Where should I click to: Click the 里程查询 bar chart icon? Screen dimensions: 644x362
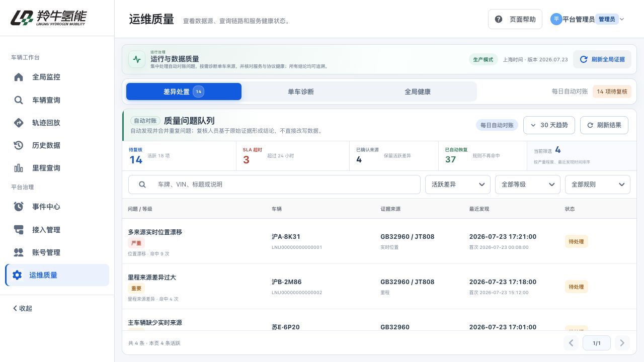(x=19, y=168)
